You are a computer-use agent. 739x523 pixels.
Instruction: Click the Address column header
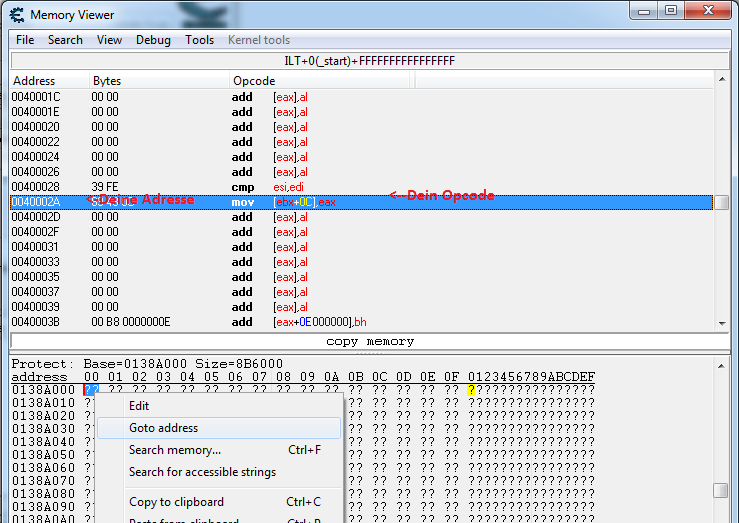[x=34, y=81]
